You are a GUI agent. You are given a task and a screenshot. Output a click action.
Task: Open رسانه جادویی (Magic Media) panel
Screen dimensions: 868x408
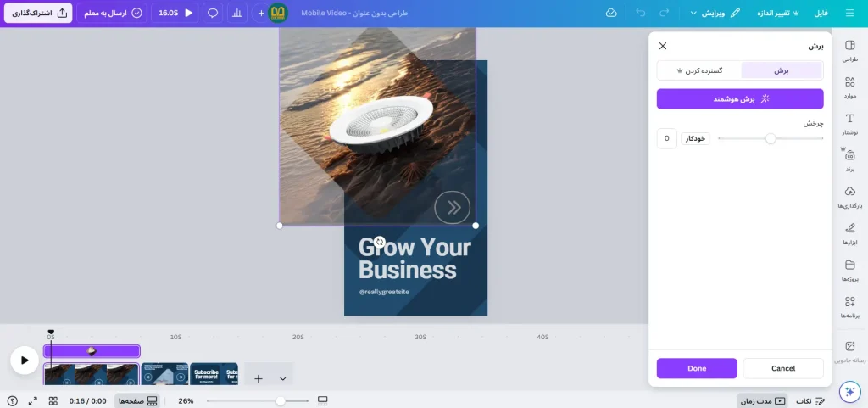click(849, 352)
